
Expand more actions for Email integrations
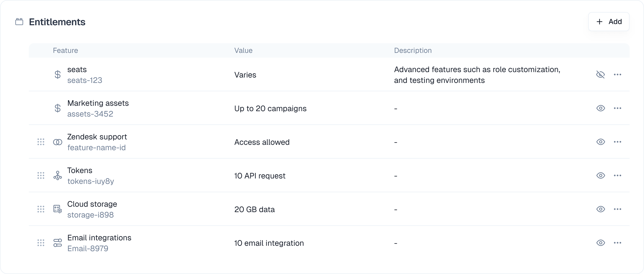618,243
